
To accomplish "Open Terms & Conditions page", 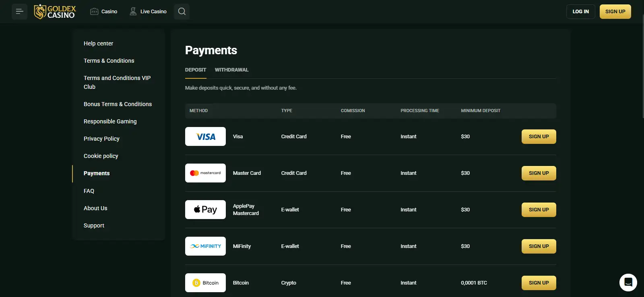I will coord(109,61).
